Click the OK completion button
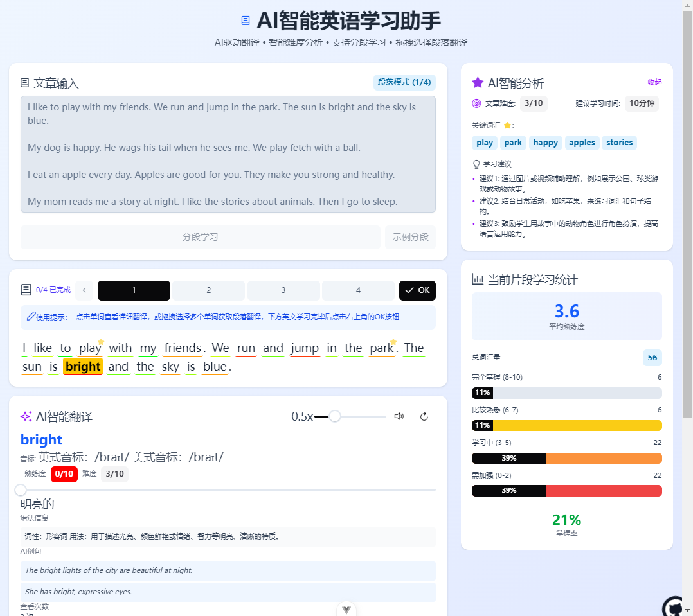The width and height of the screenshot is (693, 616). (417, 290)
